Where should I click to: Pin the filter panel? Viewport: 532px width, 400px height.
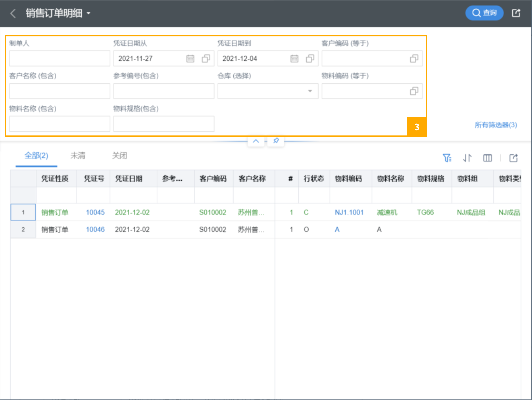[x=276, y=141]
